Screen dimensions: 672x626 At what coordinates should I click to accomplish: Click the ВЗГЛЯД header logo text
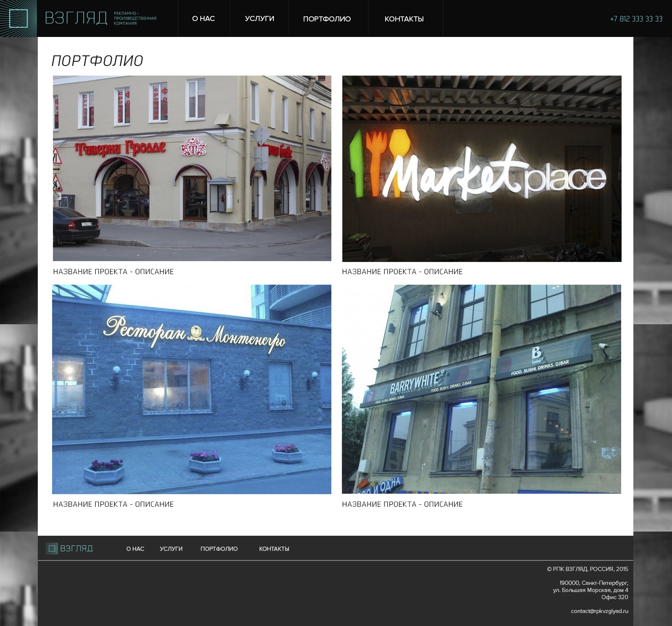point(76,18)
